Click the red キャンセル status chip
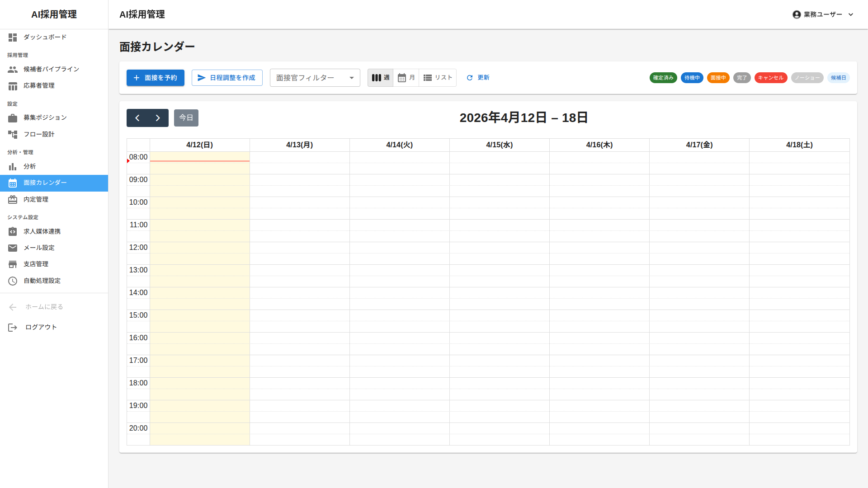 coord(770,78)
